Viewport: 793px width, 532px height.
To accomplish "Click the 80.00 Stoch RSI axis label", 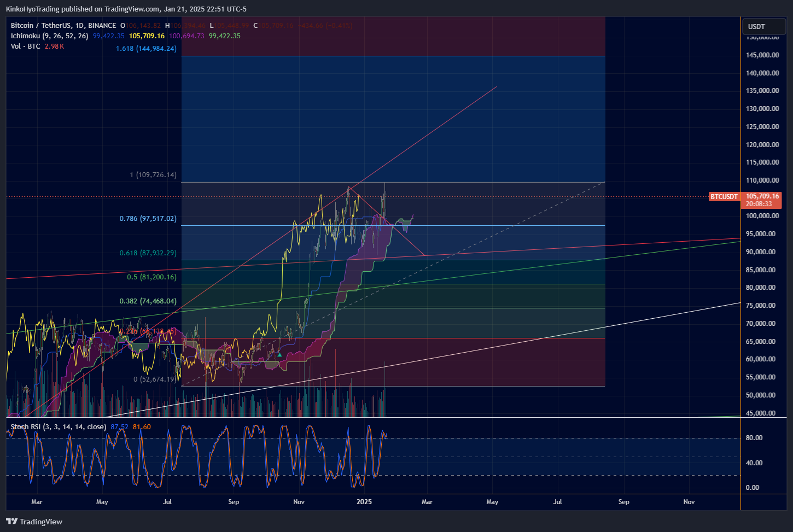I will pos(754,437).
